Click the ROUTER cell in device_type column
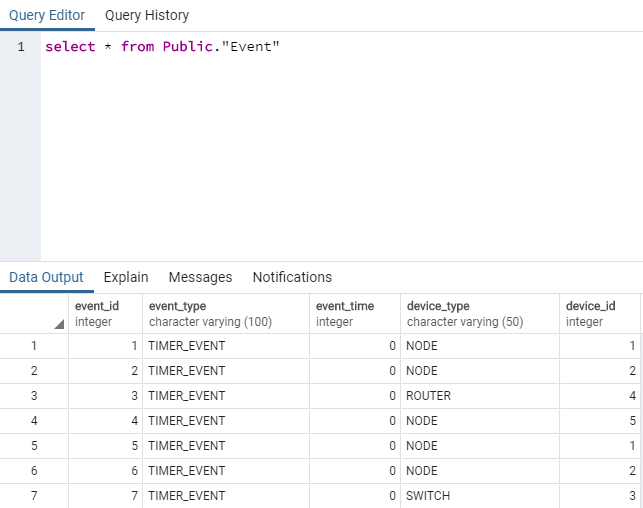643x508 pixels. (x=428, y=396)
